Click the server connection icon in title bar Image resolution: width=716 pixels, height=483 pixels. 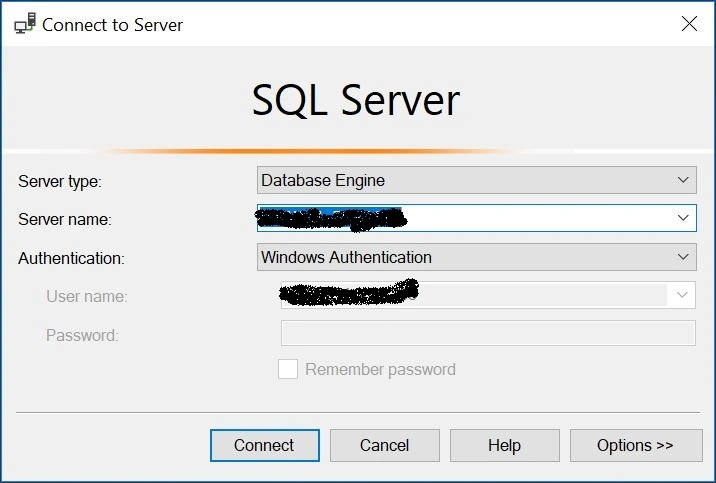(25, 24)
